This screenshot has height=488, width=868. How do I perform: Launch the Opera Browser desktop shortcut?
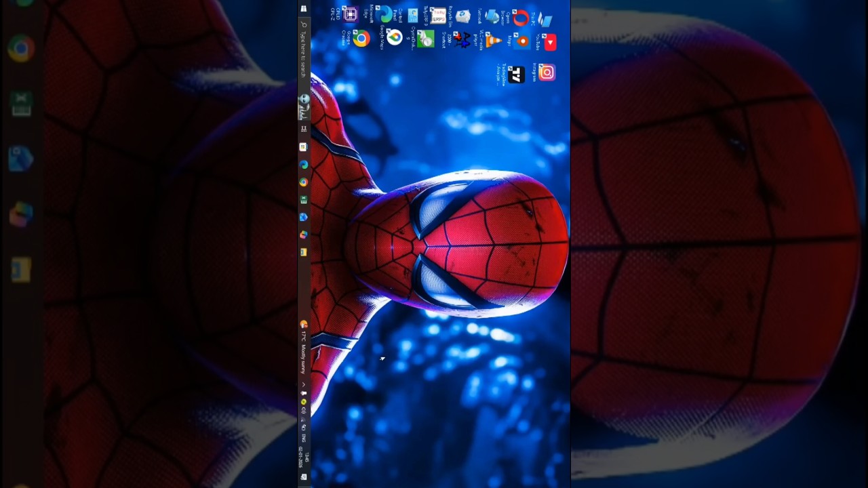click(x=517, y=18)
